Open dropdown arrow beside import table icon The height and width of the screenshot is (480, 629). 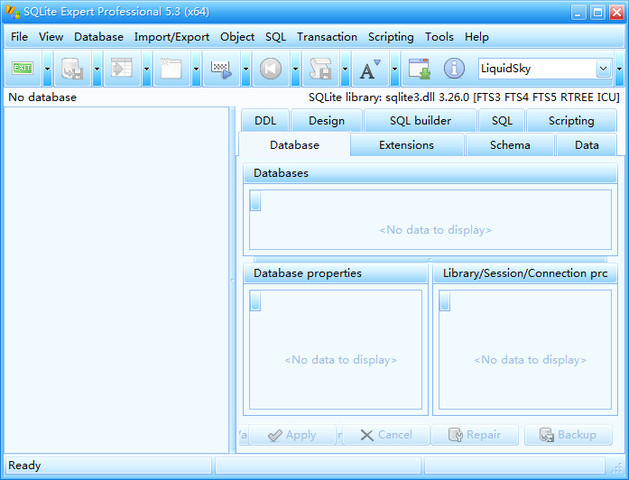click(147, 69)
